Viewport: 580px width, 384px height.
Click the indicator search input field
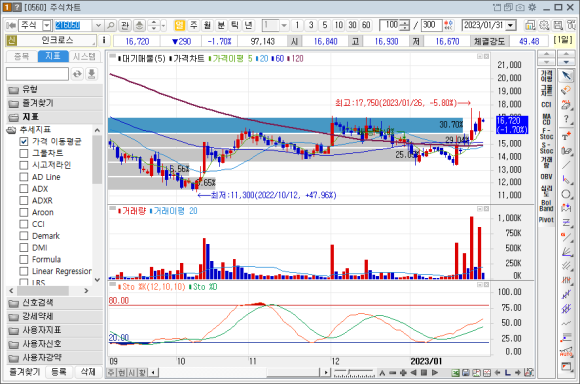coord(37,74)
